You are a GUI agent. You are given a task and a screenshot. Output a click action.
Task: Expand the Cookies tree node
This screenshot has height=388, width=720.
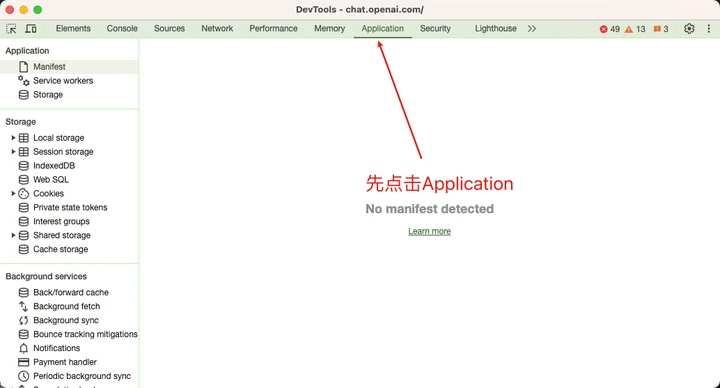(x=13, y=193)
